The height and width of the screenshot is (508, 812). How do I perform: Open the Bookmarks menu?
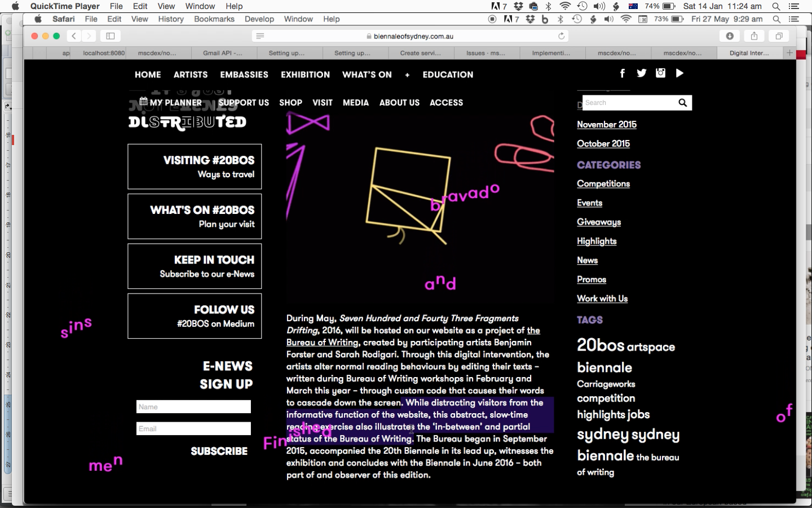(x=214, y=19)
